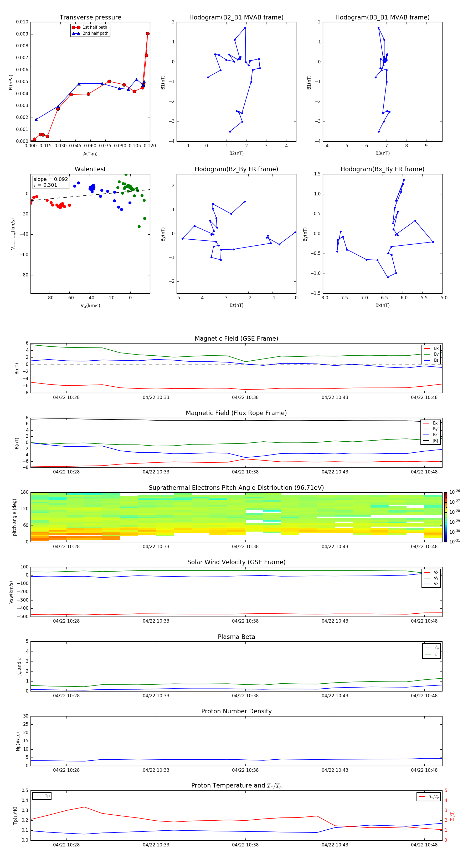
Task: Select Bz in the GSE magnetic field legend
Action: coord(431,360)
